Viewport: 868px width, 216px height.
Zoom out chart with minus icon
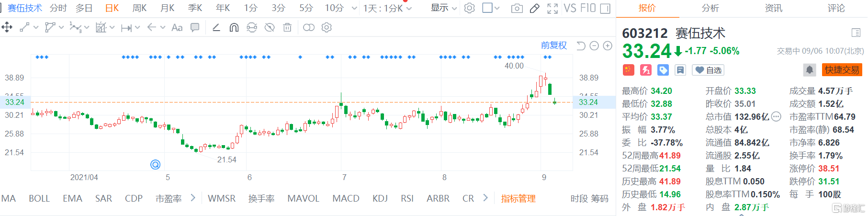click(594, 45)
